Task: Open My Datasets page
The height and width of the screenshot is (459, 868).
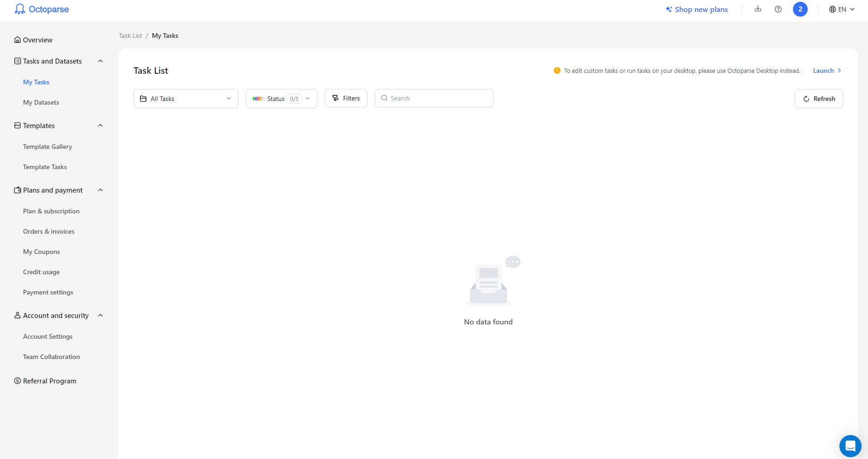Action: click(41, 102)
